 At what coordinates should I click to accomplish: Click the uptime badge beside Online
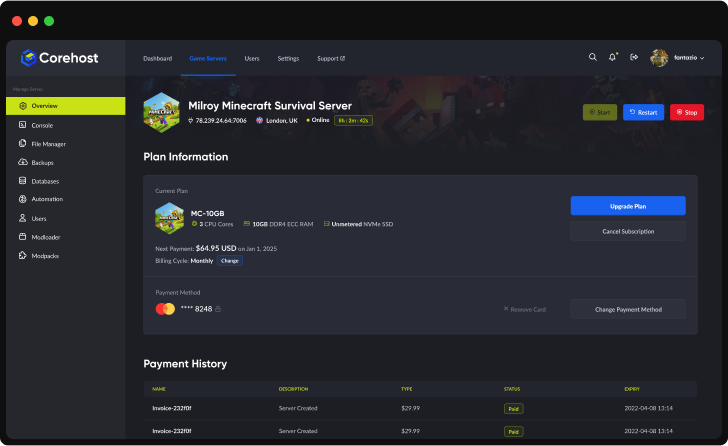(x=353, y=121)
